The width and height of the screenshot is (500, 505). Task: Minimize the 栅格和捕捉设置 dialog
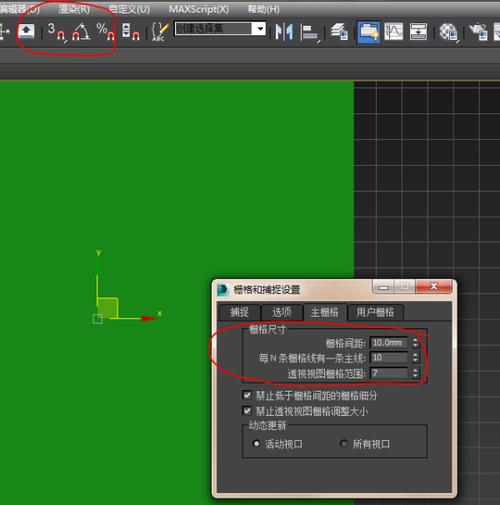coord(383,287)
